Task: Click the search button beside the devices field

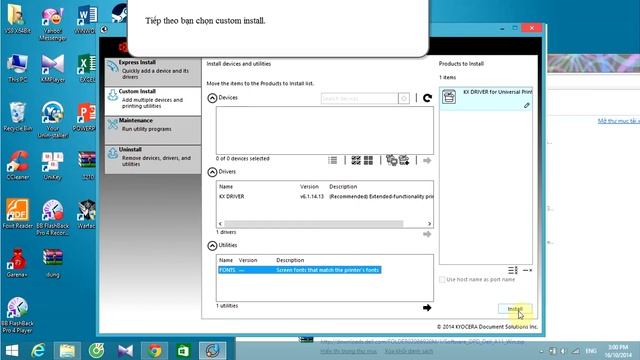Action: (404, 98)
